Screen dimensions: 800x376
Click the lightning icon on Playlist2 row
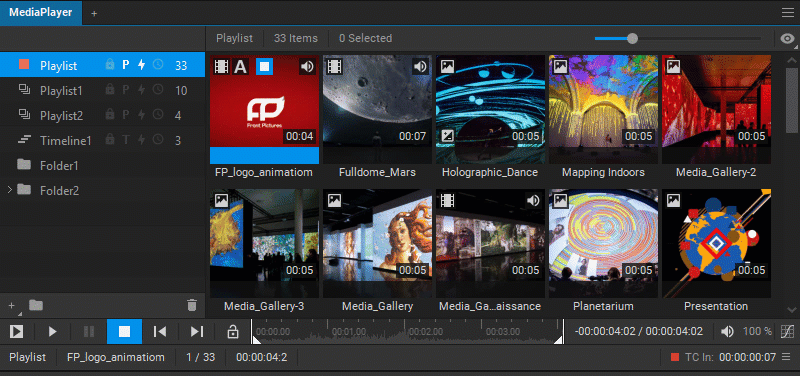click(x=142, y=115)
